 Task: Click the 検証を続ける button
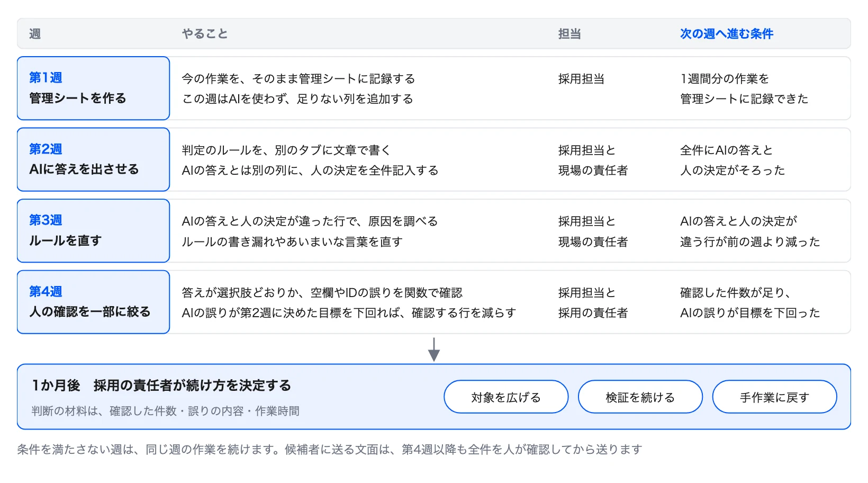point(640,397)
